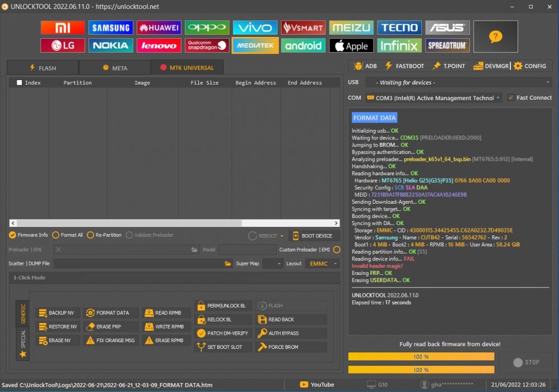Viewport: 559px width, 392px height.
Task: Select the Re-Partition radio option
Action: (104, 235)
